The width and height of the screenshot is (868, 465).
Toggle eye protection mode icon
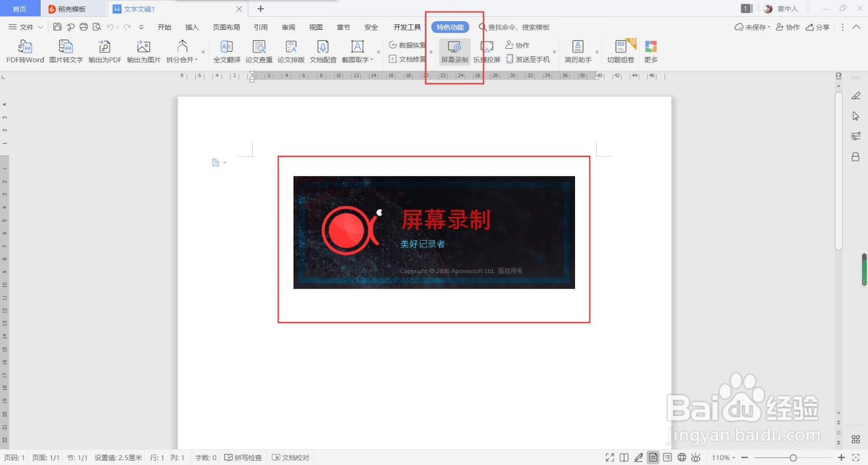coord(696,458)
